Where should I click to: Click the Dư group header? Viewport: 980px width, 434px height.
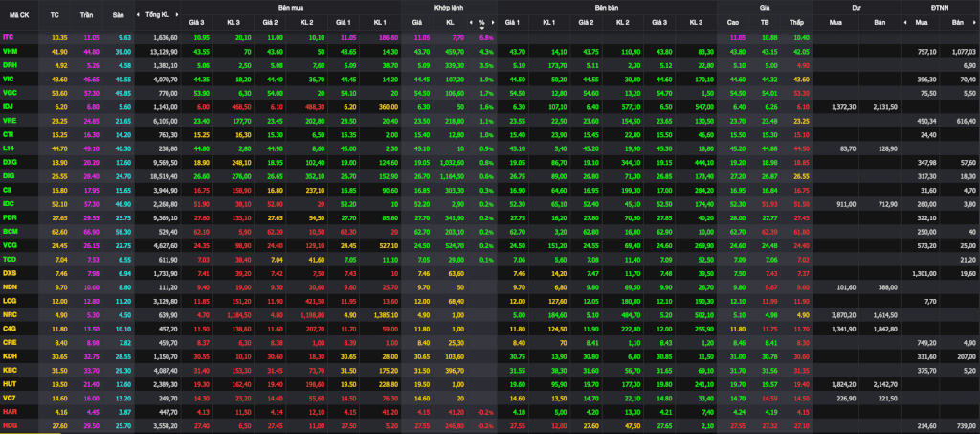[856, 7]
